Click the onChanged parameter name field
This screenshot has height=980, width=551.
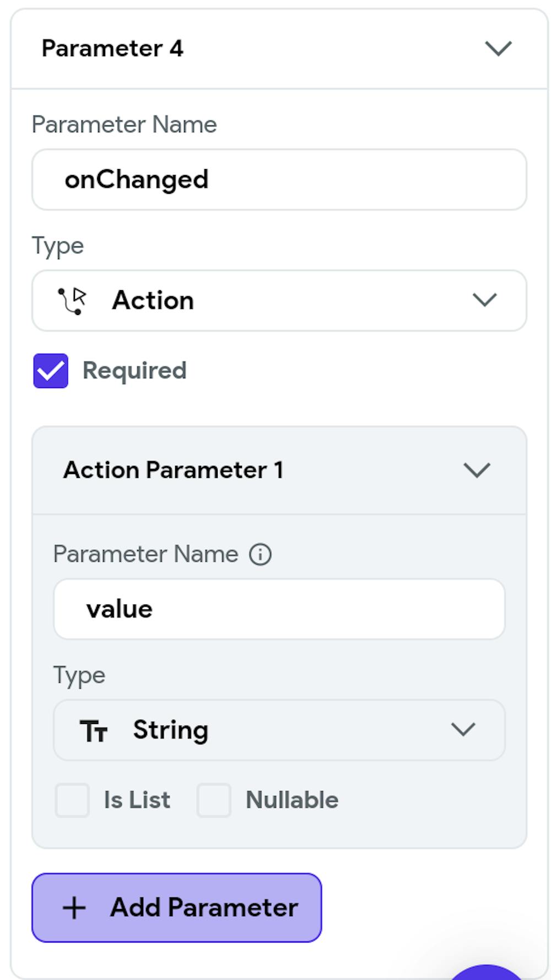279,179
